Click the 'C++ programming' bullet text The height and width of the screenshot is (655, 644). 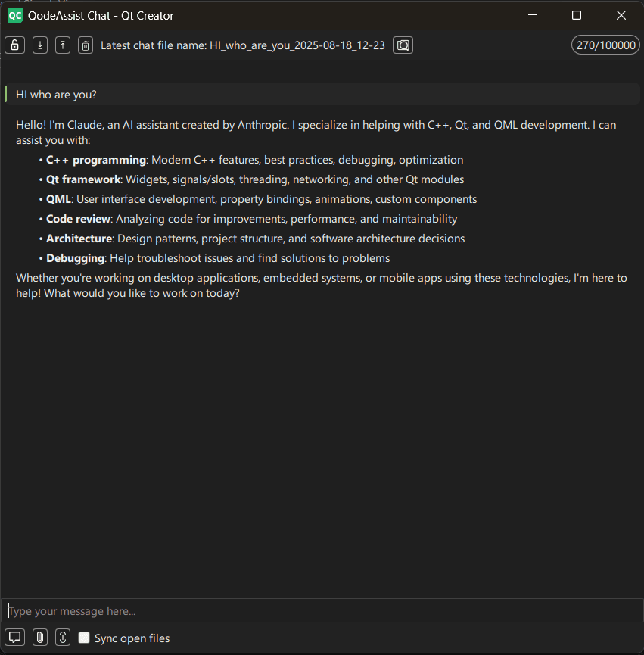[95, 160]
